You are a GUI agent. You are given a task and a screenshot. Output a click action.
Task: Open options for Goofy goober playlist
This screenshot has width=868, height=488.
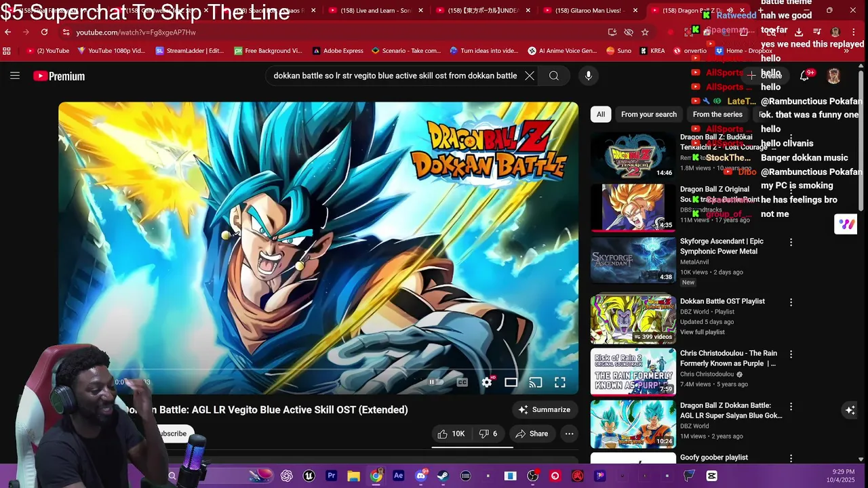coord(791,459)
